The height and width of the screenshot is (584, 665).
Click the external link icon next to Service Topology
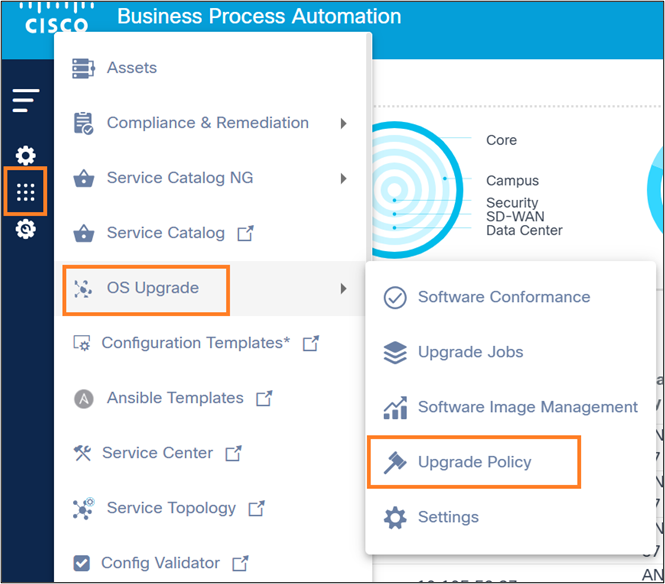pos(256,508)
